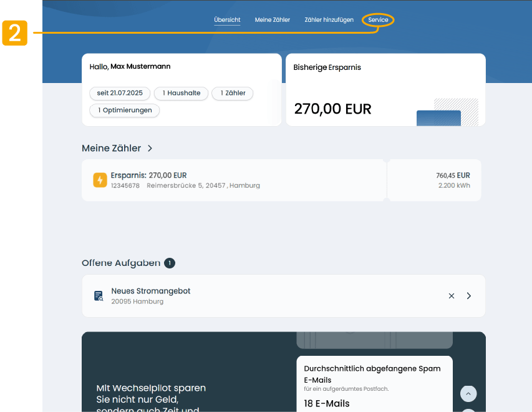Select the spam E-Mails statistics card
The height and width of the screenshot is (412, 532).
tap(374, 384)
